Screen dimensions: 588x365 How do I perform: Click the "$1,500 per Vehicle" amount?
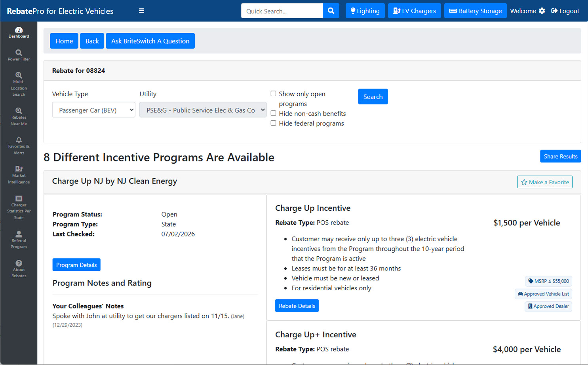[527, 223]
